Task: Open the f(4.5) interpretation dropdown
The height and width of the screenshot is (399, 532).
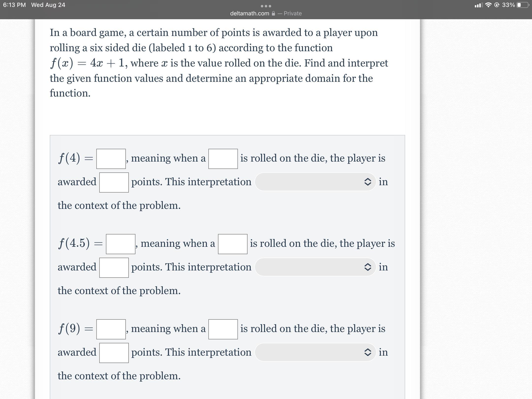Action: [315, 267]
